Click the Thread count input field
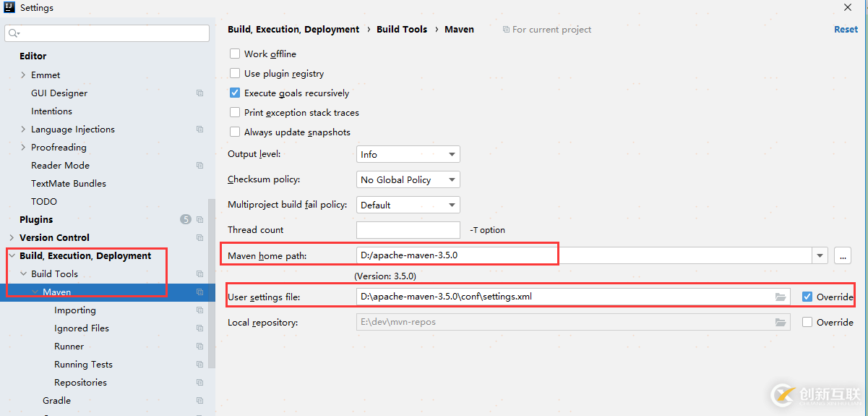The width and height of the screenshot is (868, 416). tap(408, 230)
